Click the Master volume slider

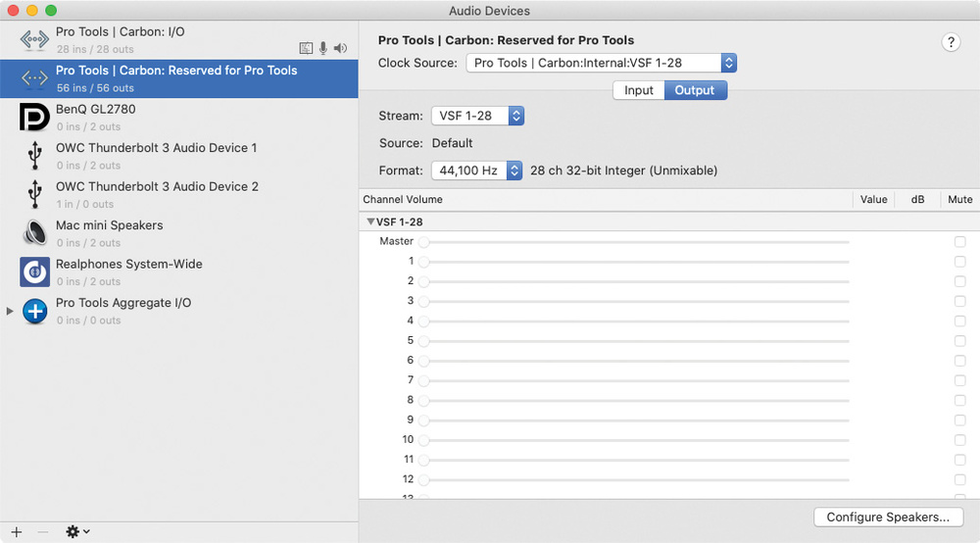tap(634, 242)
